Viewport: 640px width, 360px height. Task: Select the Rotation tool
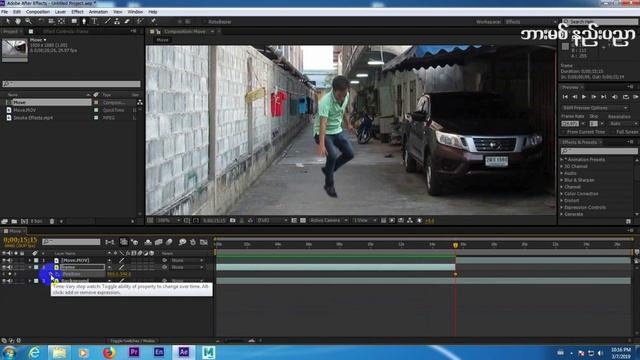[41, 21]
